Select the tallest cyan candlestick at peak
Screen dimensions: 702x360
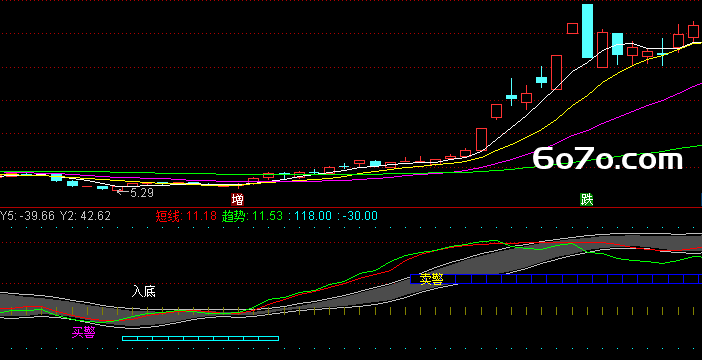click(x=587, y=31)
